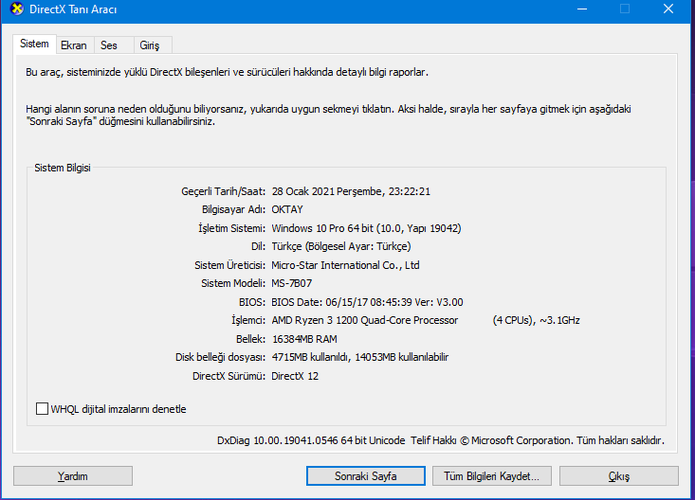Click the Bellek label
The image size is (695, 500).
[x=251, y=339]
